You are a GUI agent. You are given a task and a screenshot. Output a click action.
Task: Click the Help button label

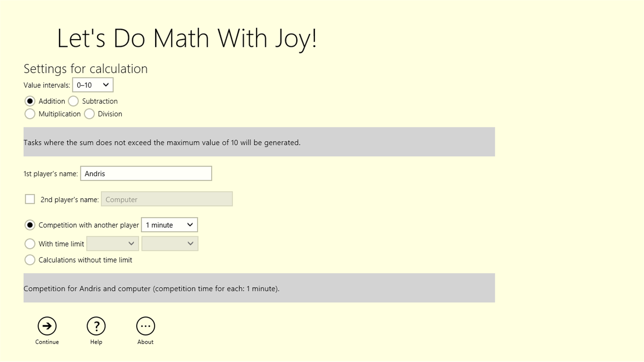pos(96,342)
